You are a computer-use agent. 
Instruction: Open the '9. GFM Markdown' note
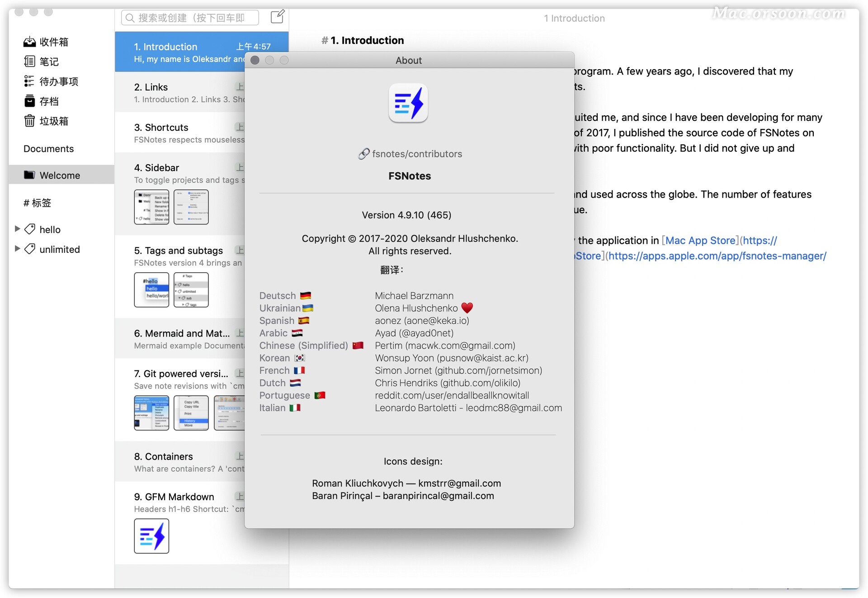(x=180, y=523)
